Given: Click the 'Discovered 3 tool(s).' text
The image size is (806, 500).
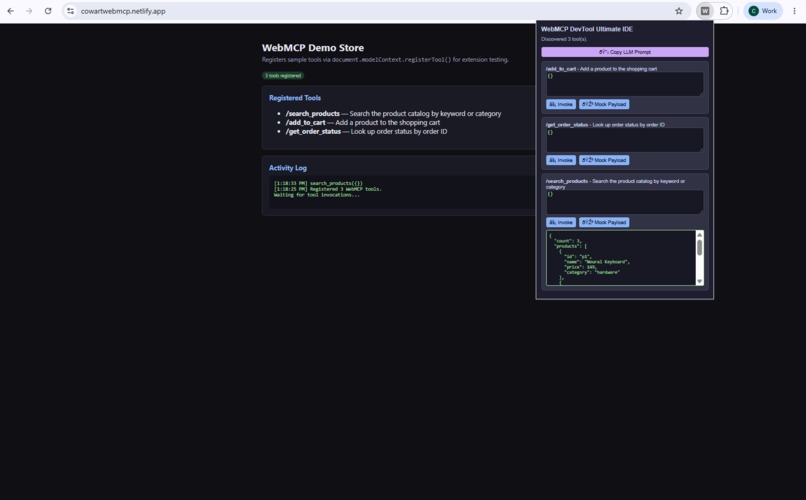Looking at the screenshot, I should [x=564, y=39].
